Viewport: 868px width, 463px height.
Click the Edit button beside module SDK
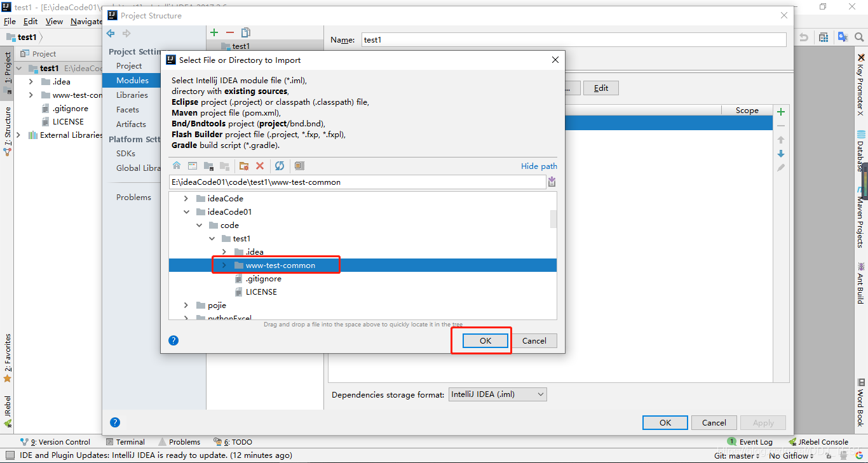(601, 88)
